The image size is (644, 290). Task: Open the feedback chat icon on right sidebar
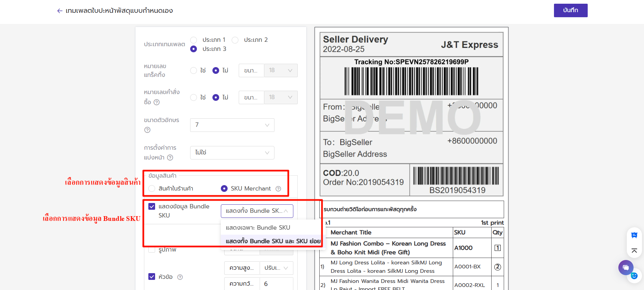click(x=634, y=235)
